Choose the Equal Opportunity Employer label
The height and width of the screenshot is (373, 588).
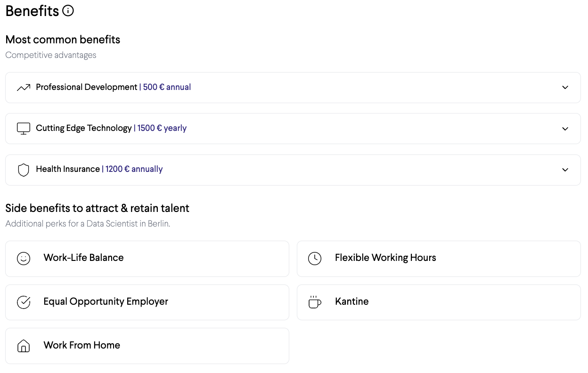pyautogui.click(x=106, y=301)
